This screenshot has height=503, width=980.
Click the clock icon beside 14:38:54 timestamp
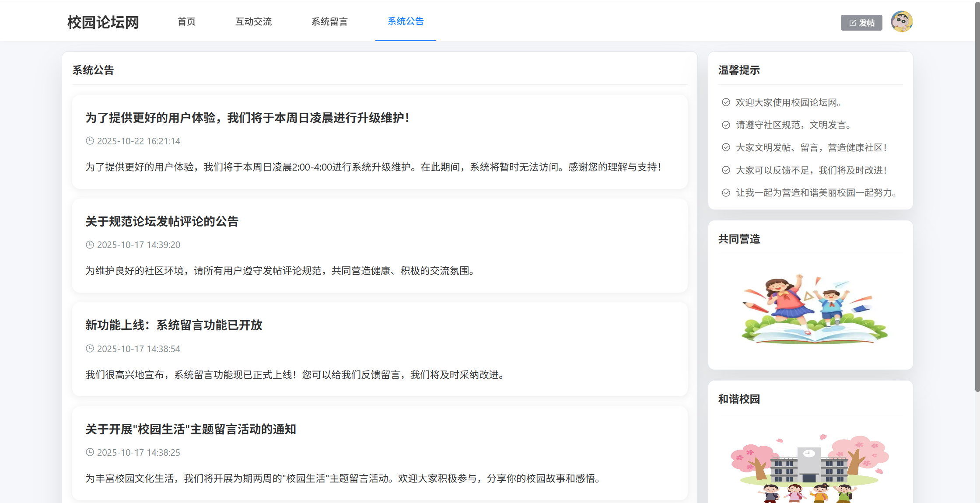coord(90,349)
